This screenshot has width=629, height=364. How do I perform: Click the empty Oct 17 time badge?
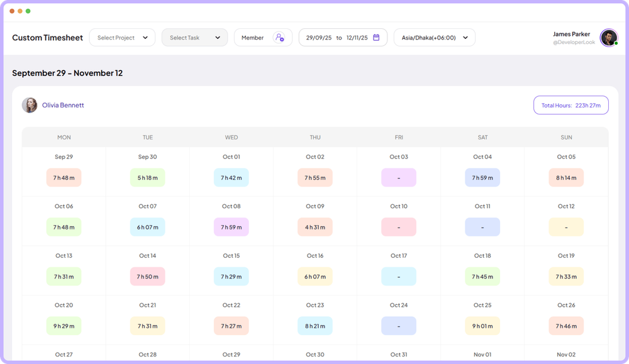tap(399, 277)
